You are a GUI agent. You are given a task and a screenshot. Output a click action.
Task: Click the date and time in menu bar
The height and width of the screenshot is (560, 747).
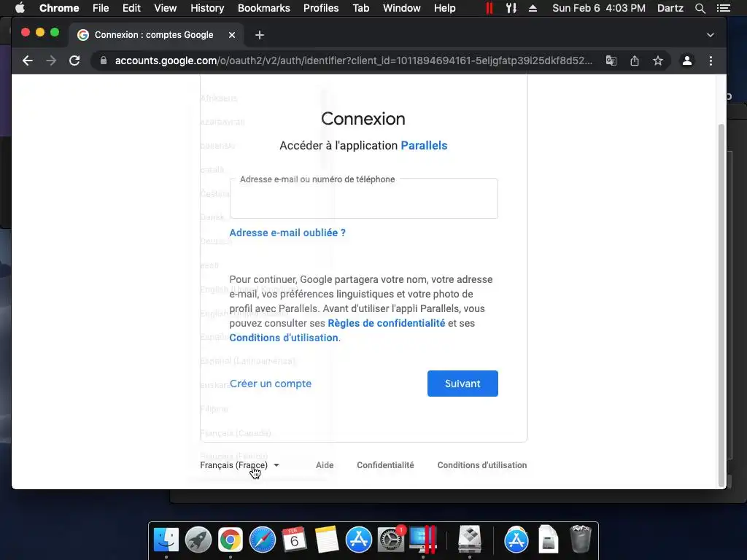point(599,8)
